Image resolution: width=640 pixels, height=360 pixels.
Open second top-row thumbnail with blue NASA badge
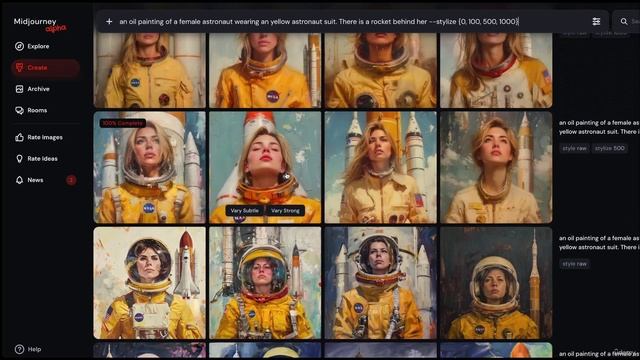pos(265,70)
